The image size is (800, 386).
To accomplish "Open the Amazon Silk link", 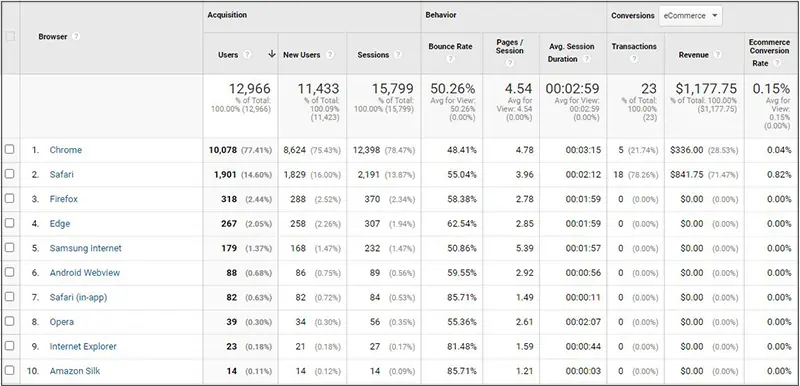I will point(74,371).
